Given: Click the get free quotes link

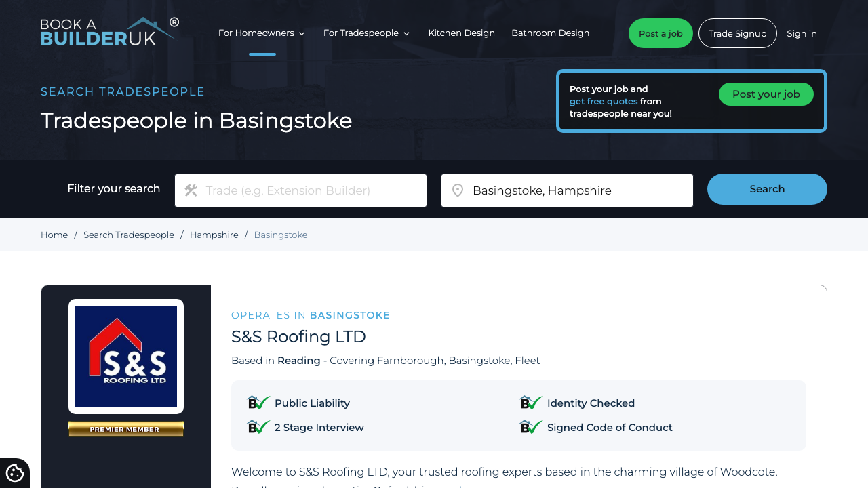Looking at the screenshot, I should pyautogui.click(x=603, y=101).
